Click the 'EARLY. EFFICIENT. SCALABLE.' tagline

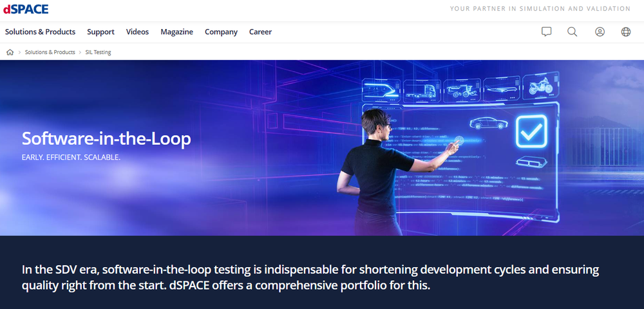pos(71,157)
